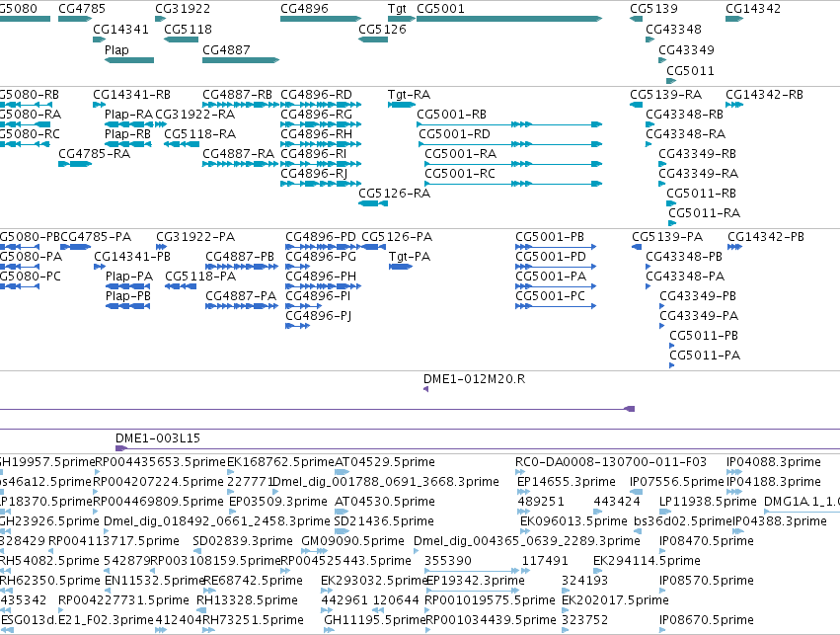
Task: Select transcript CG5001-RC
Action: pos(513,184)
